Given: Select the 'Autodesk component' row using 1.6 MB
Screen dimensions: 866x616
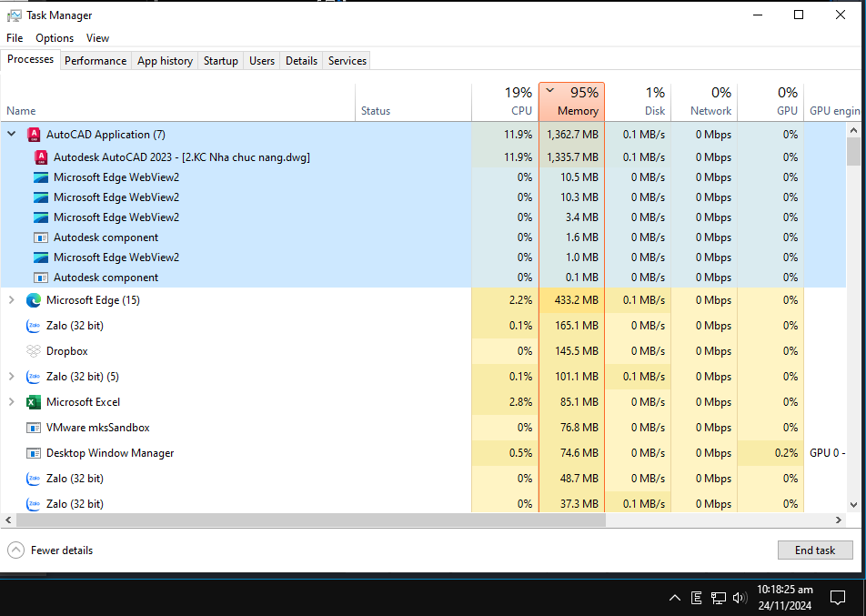Looking at the screenshot, I should (423, 237).
